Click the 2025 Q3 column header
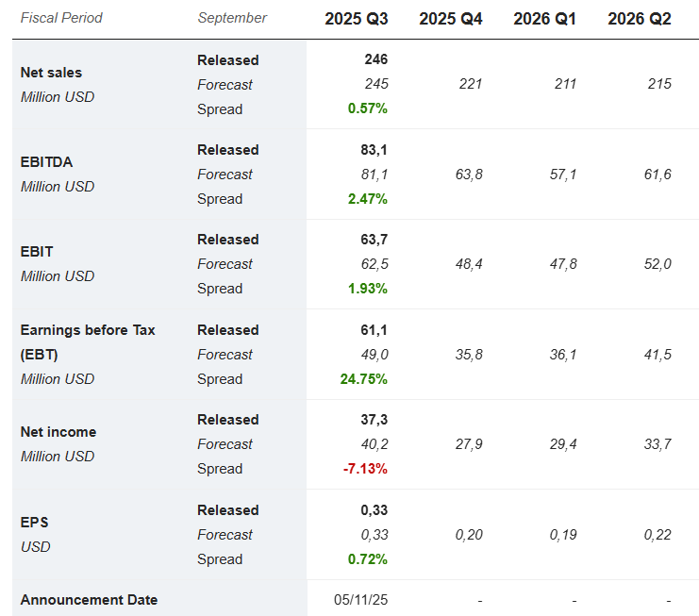Screen dimensions: 699x616 point(356,19)
